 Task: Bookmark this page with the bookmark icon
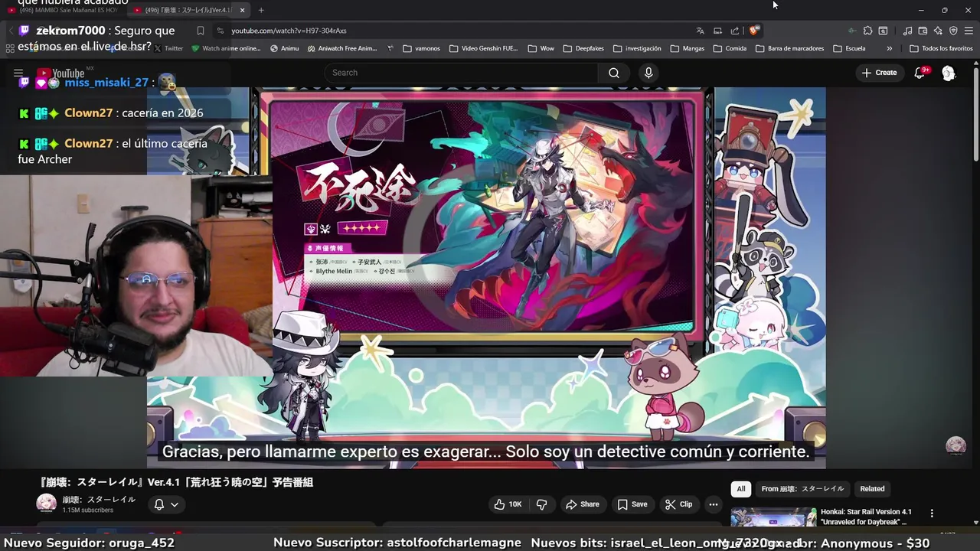point(201,31)
